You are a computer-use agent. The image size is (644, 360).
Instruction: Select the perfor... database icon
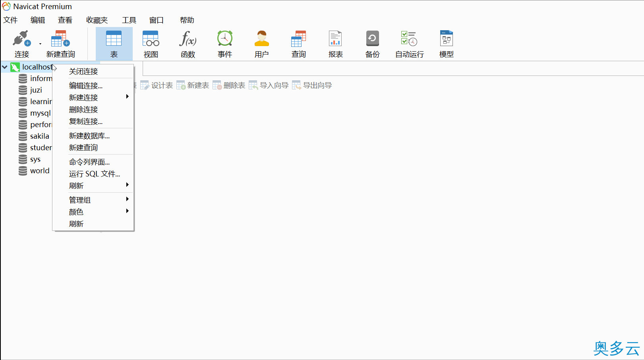[23, 125]
